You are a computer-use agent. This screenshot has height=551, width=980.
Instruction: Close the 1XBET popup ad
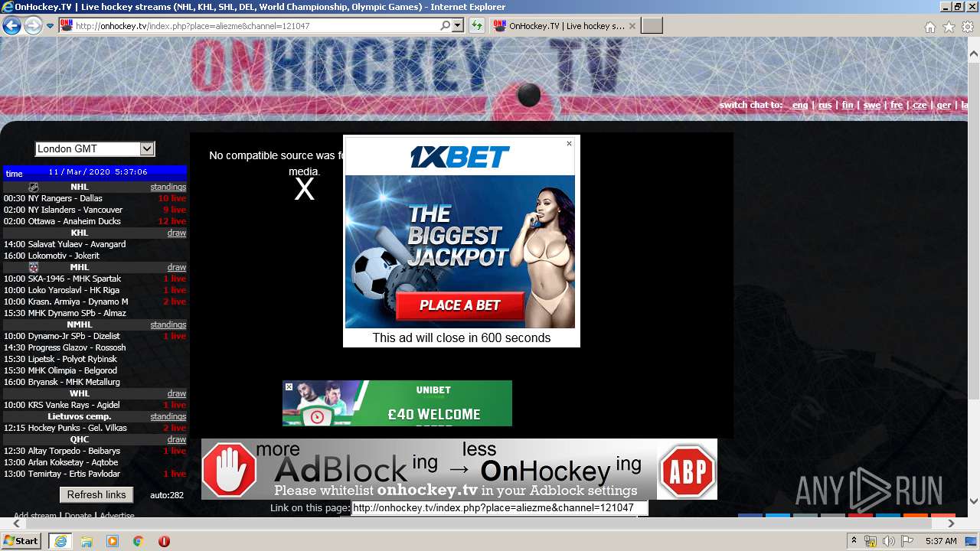tap(569, 143)
